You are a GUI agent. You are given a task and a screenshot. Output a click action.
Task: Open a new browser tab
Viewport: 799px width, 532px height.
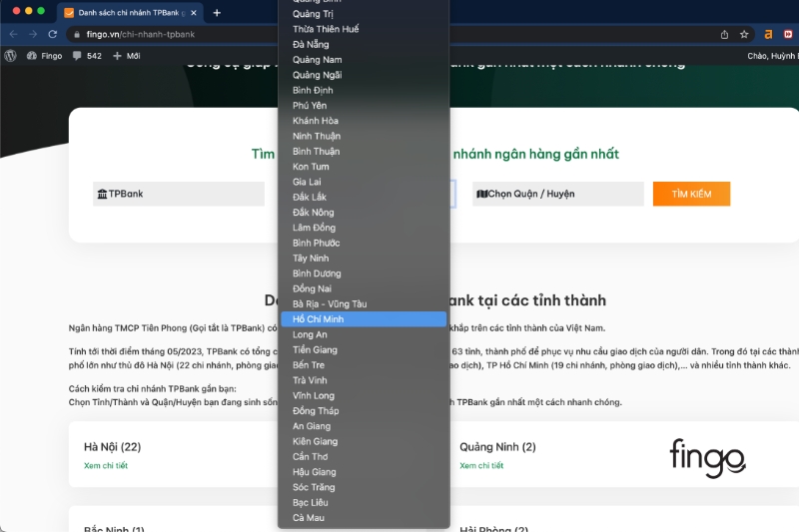point(217,13)
